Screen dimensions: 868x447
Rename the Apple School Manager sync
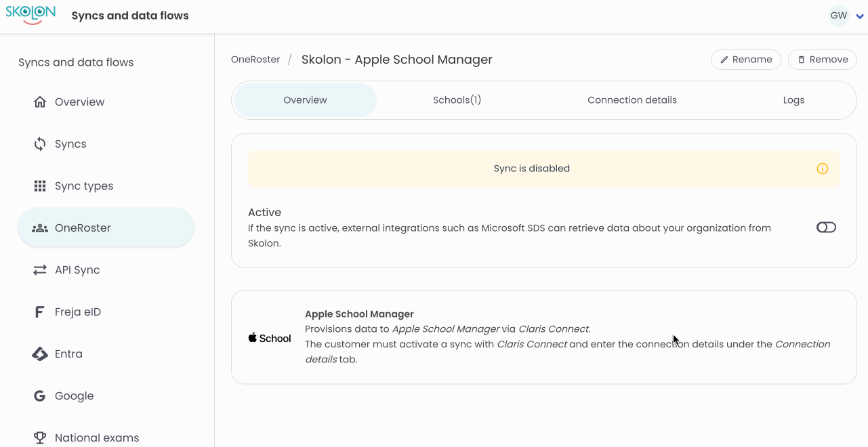pos(745,60)
